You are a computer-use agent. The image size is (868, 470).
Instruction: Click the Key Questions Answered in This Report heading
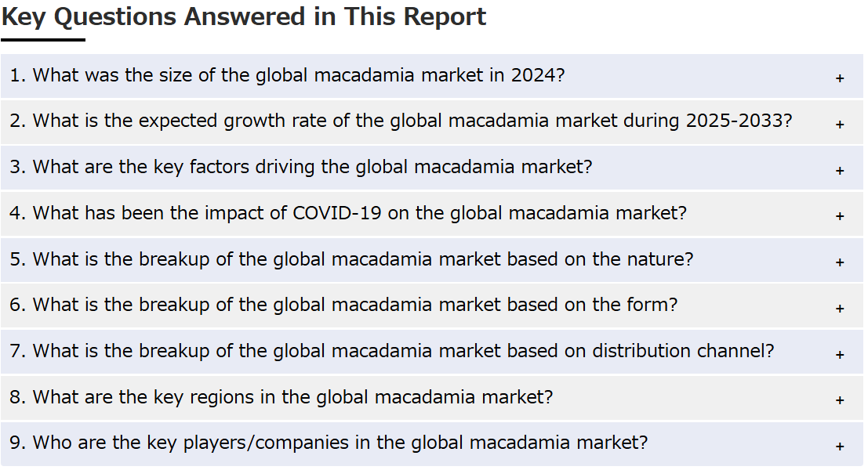point(244,16)
